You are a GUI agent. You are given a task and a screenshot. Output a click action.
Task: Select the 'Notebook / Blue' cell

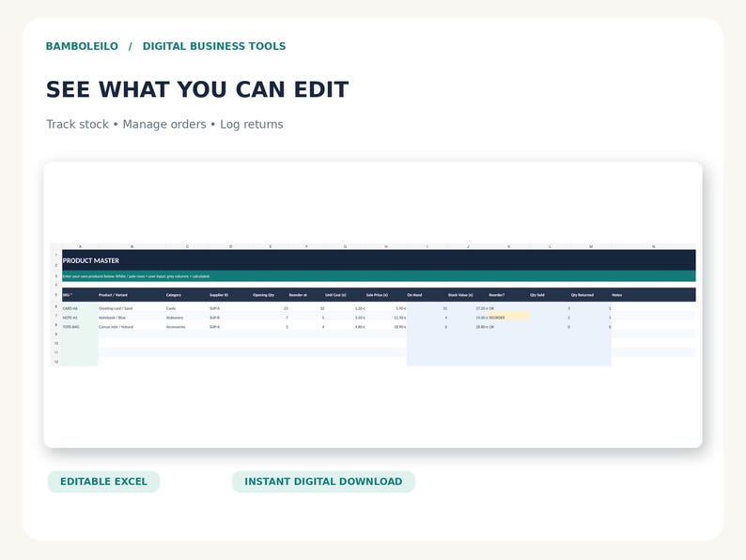(132, 318)
